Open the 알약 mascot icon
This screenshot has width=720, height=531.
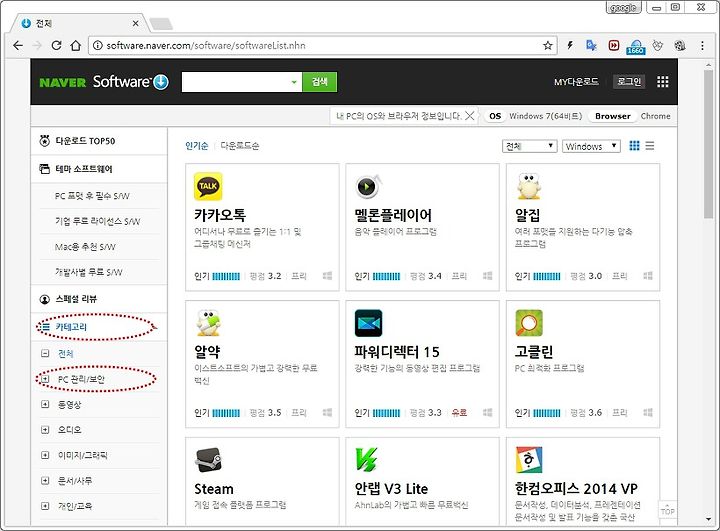[208, 323]
